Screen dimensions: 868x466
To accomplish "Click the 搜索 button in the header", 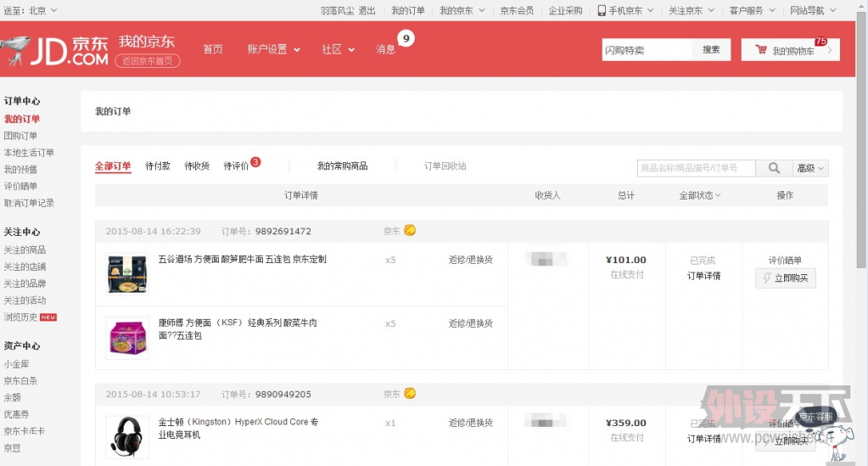I will tap(711, 50).
